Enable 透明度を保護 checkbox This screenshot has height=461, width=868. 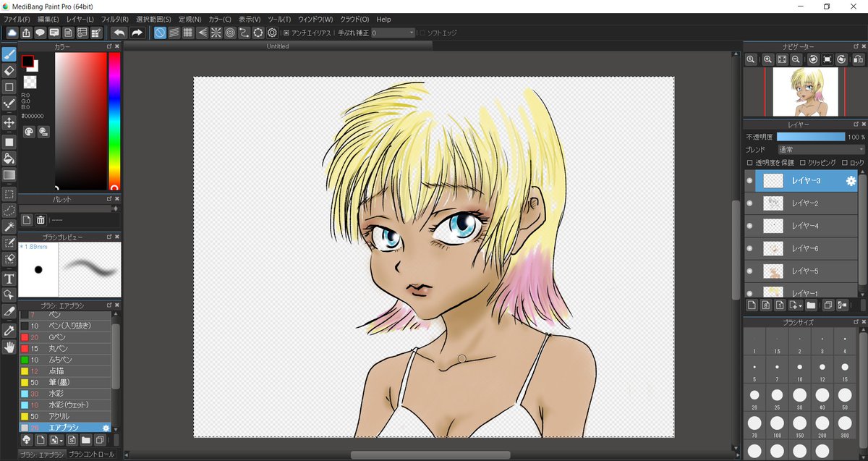point(749,163)
